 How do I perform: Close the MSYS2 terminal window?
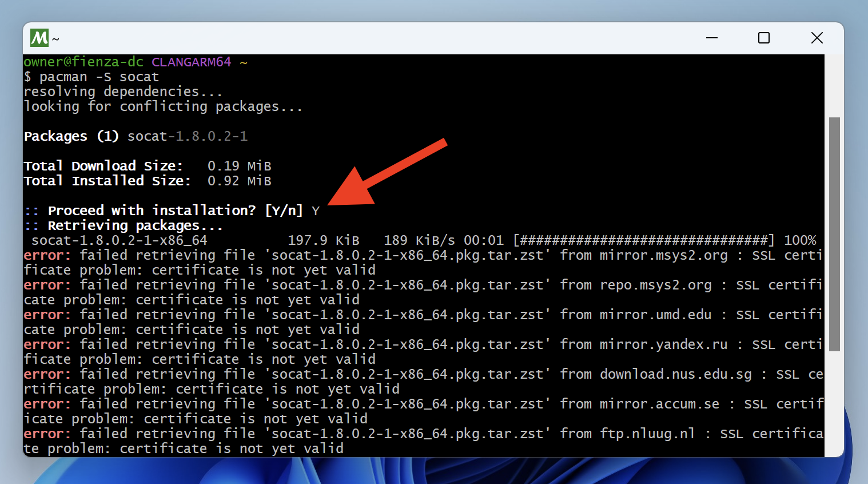coord(817,38)
